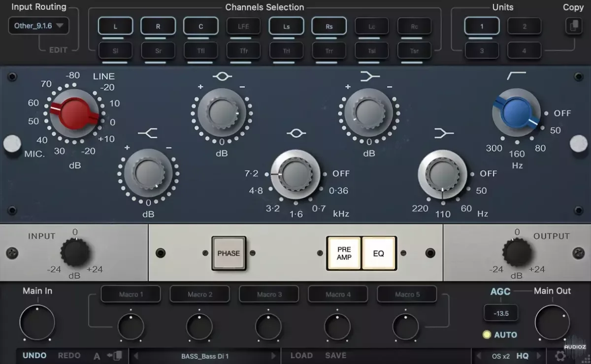Image resolution: width=591 pixels, height=364 pixels.
Task: Toggle the Rs channel button
Action: tap(329, 26)
